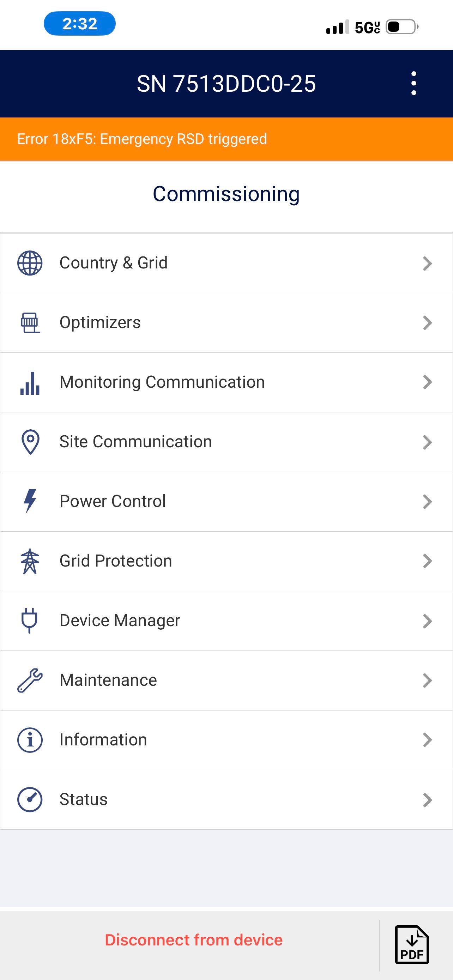Expand Country & Grid chevron arrow
Image resolution: width=453 pixels, height=980 pixels.
click(x=427, y=263)
